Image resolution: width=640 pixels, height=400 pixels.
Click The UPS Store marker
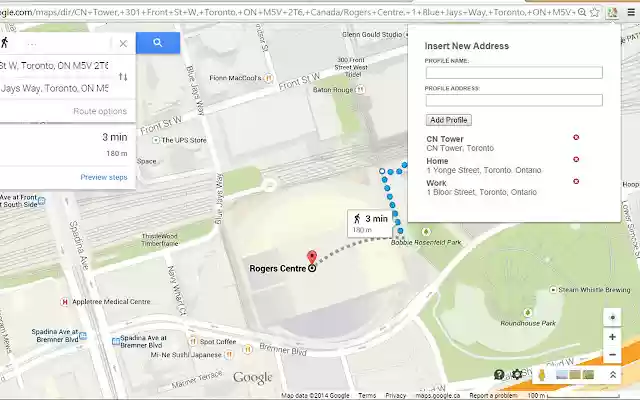pos(156,140)
